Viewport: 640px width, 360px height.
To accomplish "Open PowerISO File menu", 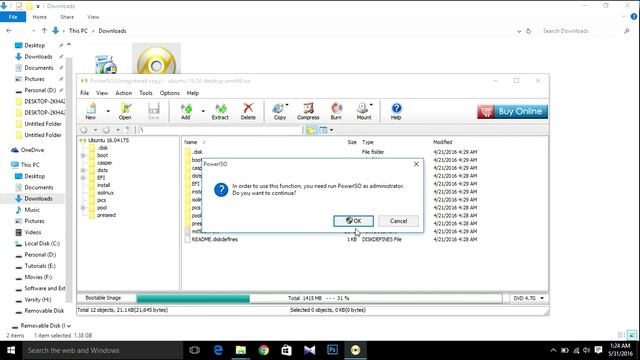I will coord(84,93).
